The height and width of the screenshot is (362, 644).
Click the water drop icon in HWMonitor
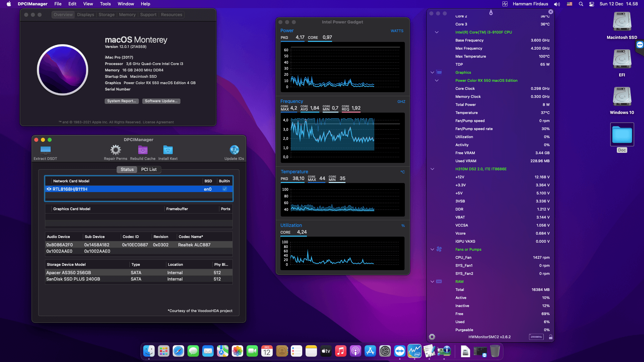pyautogui.click(x=491, y=12)
